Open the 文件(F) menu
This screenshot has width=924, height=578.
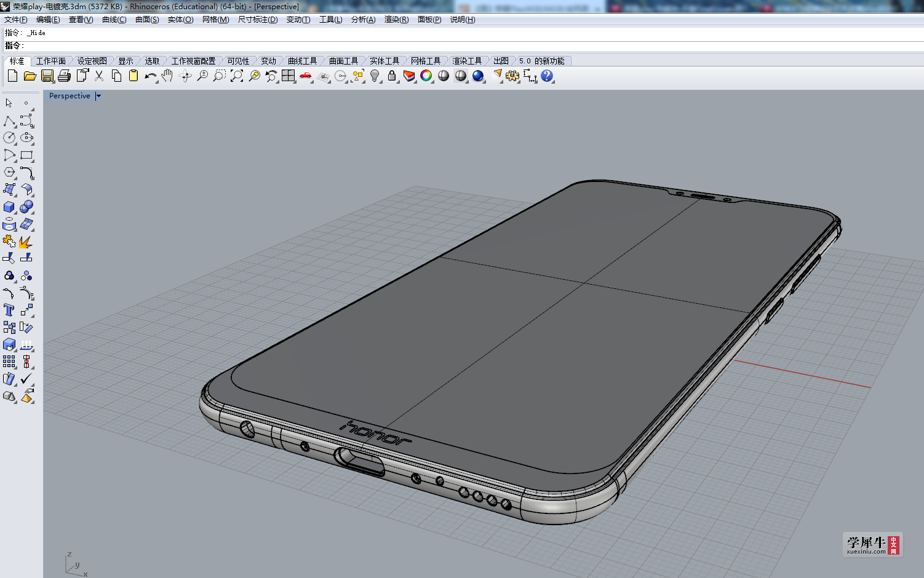point(16,20)
